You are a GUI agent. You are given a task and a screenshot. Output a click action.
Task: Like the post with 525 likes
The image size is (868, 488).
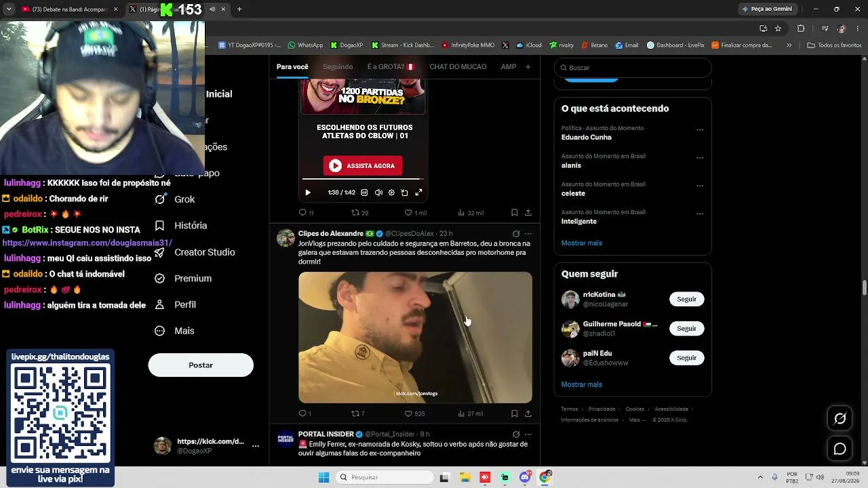[x=414, y=413]
